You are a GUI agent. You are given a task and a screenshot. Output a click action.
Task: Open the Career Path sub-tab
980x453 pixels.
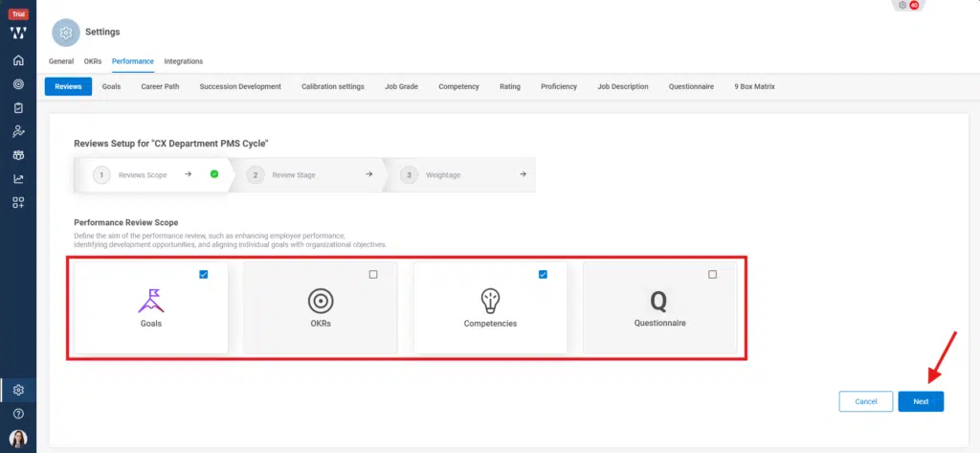[x=160, y=86]
